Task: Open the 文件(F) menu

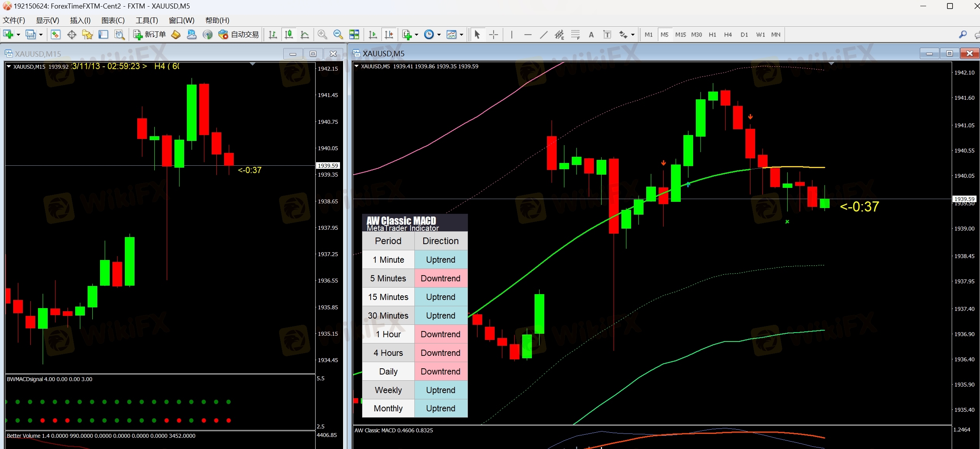Action: coord(14,21)
